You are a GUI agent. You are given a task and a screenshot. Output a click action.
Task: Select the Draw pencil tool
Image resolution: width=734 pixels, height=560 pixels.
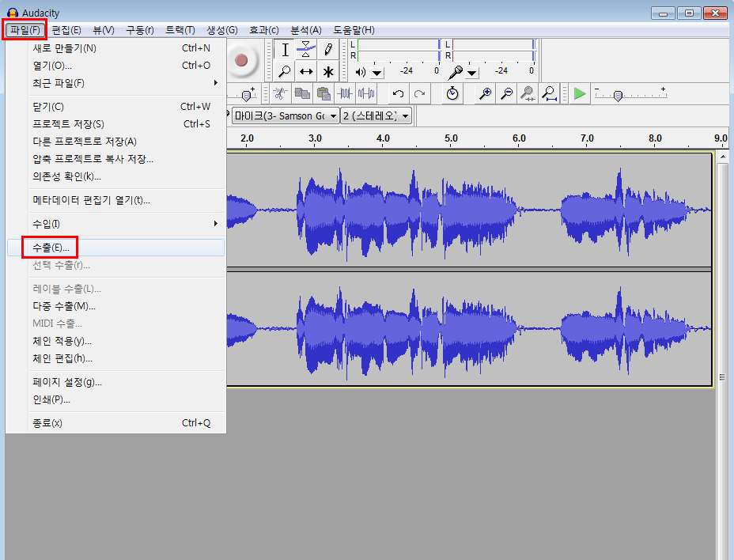coord(327,50)
